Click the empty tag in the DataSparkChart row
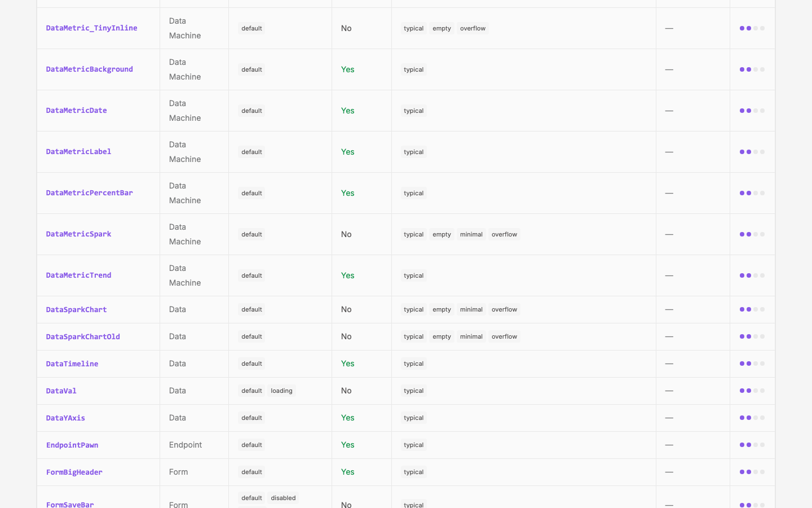Viewport: 812px width, 508px height. [x=442, y=309]
